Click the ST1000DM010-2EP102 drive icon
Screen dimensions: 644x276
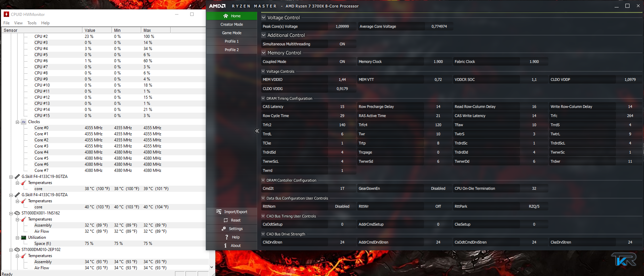(x=17, y=250)
